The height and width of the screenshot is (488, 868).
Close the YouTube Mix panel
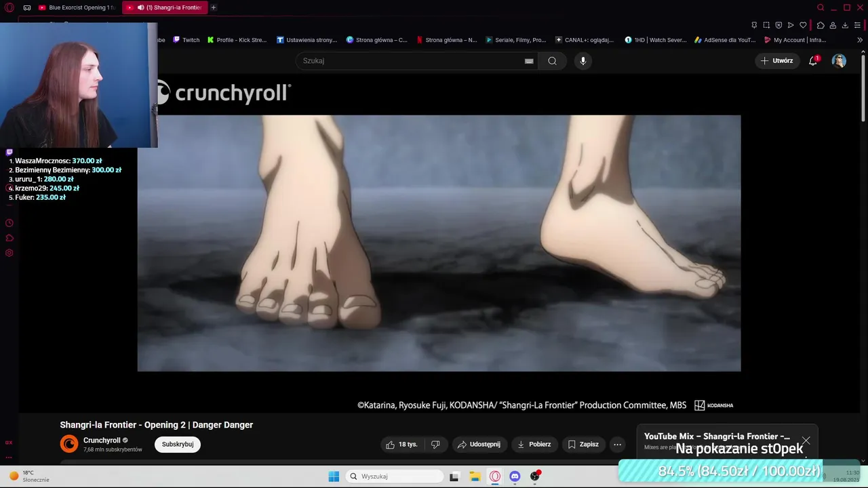(x=806, y=441)
